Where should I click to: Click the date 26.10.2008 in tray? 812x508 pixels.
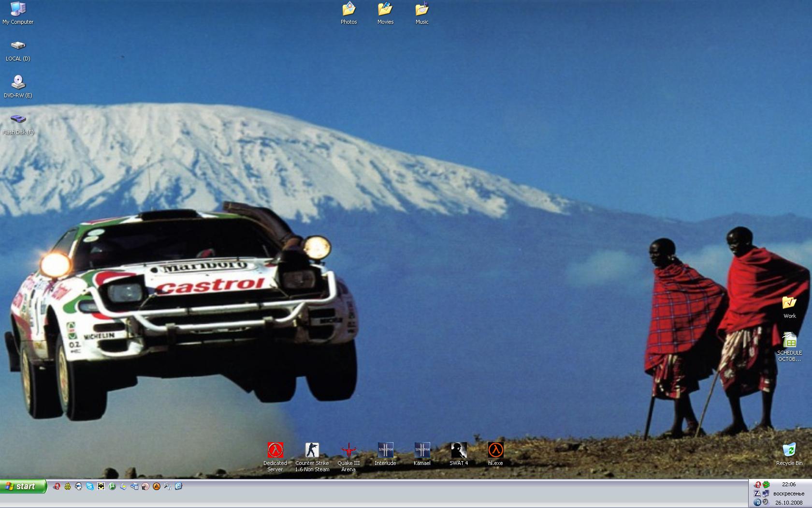(x=789, y=503)
